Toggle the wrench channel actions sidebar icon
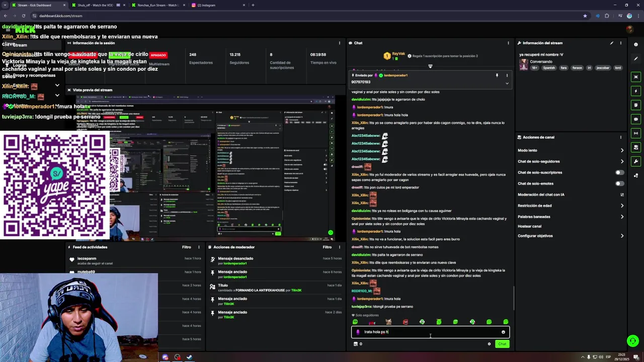The height and width of the screenshot is (362, 644). 636,161
